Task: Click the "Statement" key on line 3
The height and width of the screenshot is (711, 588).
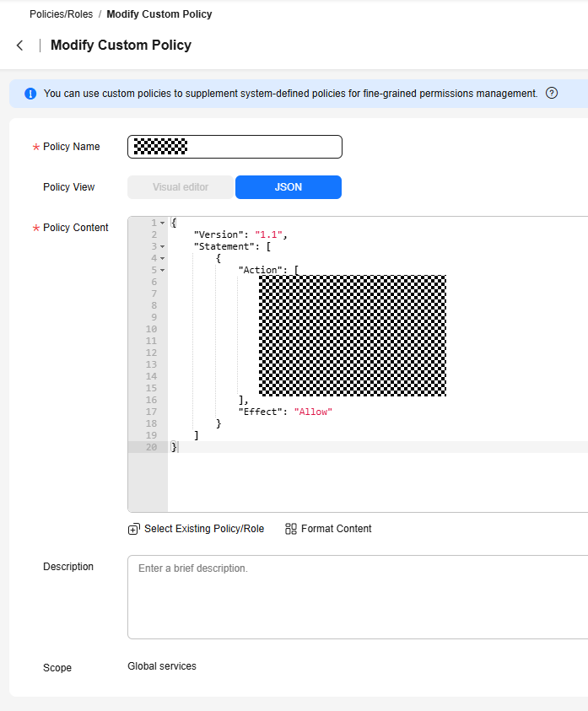Action: [x=224, y=246]
